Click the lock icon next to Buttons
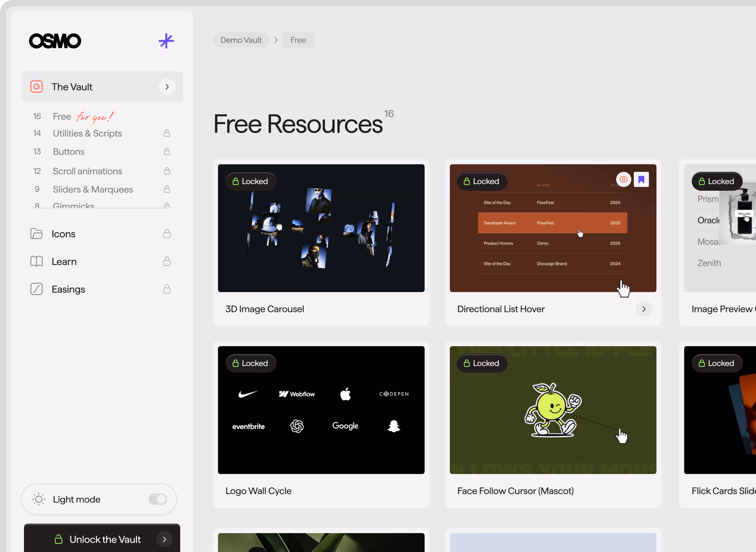The height and width of the screenshot is (552, 756). 167,152
